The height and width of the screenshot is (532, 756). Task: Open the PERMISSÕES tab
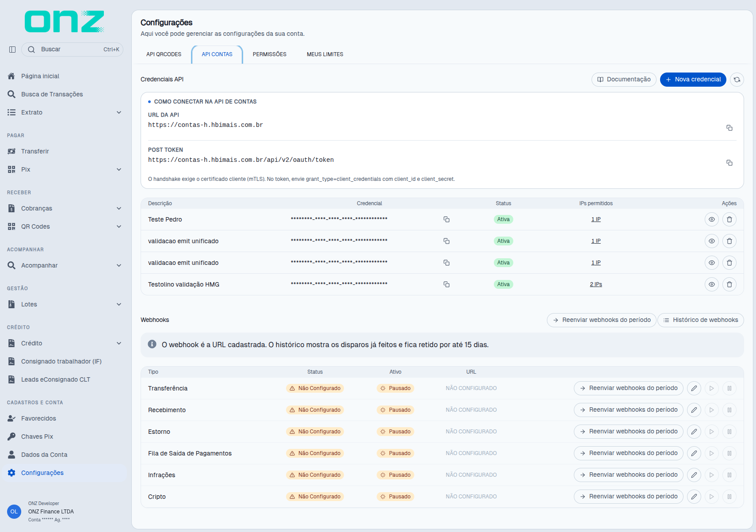coord(270,54)
